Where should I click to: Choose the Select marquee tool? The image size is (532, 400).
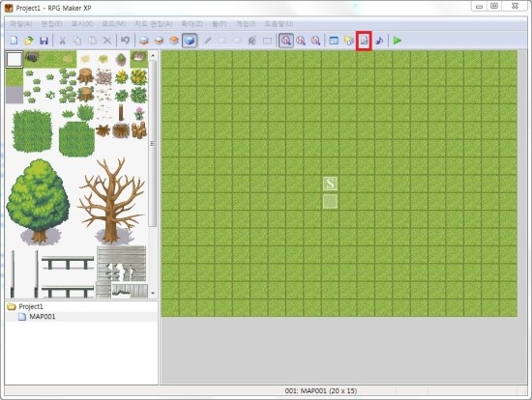267,41
